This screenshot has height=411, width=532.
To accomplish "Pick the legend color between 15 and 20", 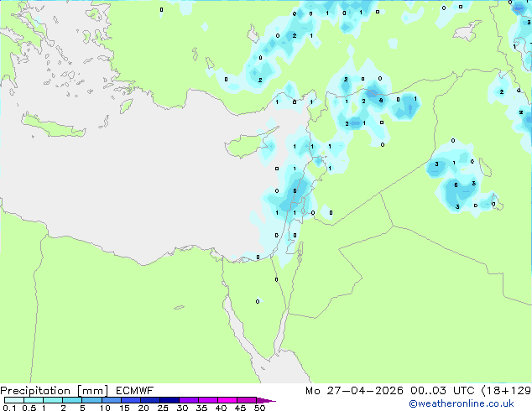I will [x=130, y=400].
